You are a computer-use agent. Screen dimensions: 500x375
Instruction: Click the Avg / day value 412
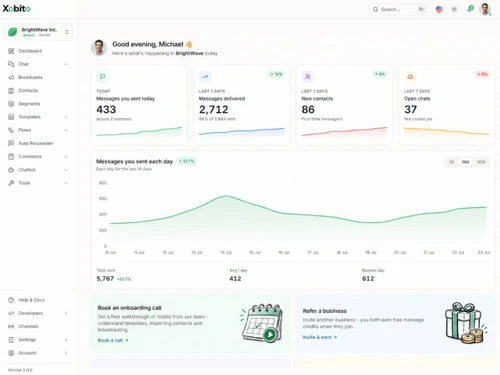click(x=235, y=279)
